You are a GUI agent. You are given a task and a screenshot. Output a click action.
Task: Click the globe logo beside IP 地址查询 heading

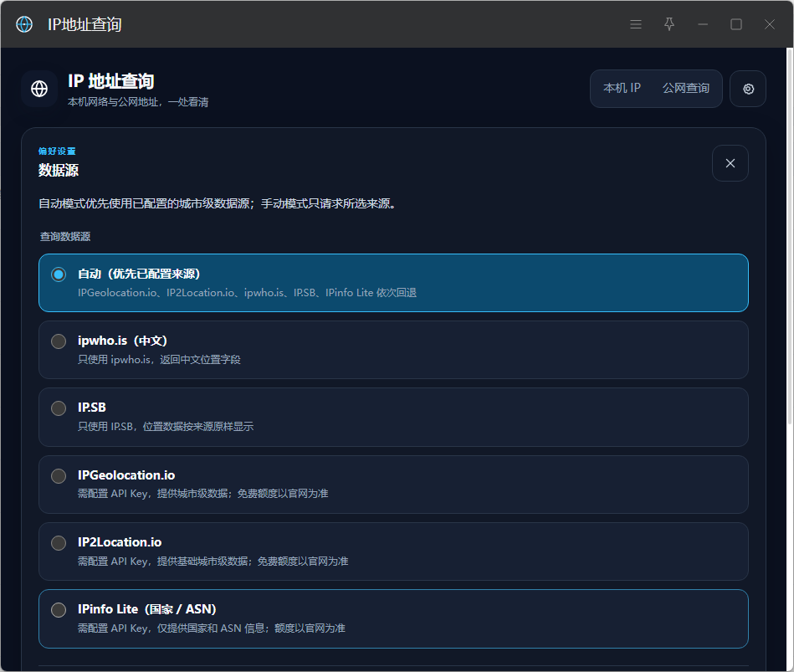[39, 89]
